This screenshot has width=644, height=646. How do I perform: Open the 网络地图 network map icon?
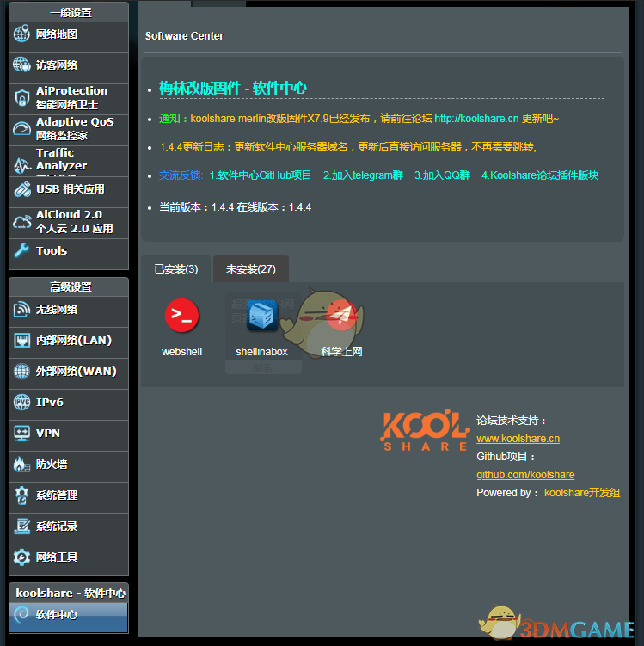click(x=21, y=34)
